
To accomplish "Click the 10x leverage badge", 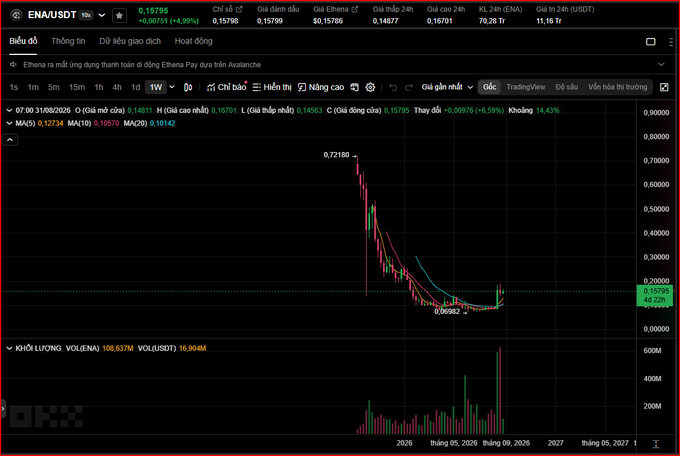I will [86, 15].
